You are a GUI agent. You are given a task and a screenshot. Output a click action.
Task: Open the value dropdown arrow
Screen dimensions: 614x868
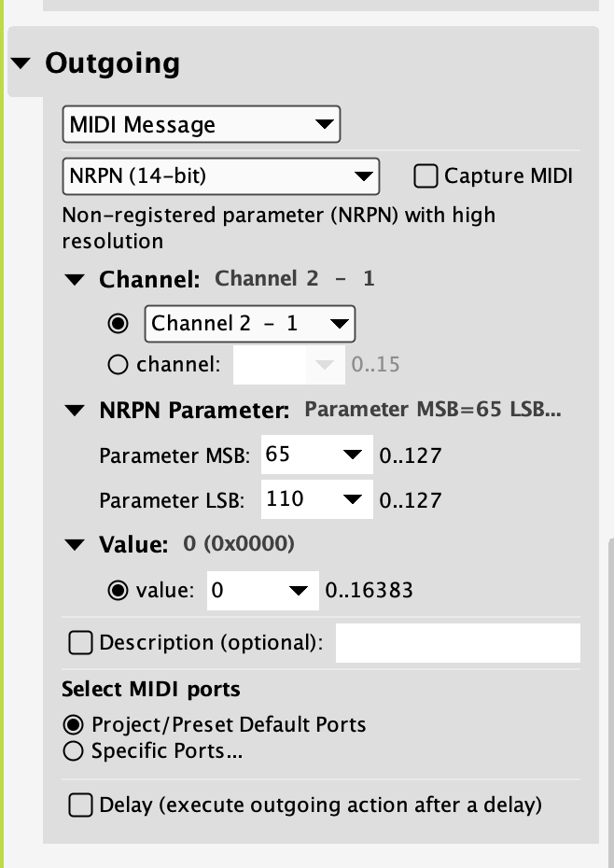coord(298,590)
